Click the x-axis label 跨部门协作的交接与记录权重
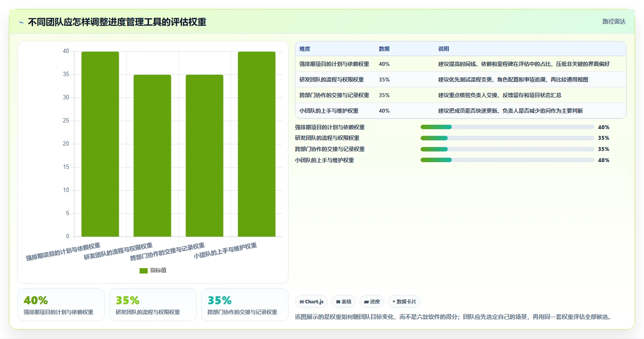The height and width of the screenshot is (339, 644). coord(168,252)
